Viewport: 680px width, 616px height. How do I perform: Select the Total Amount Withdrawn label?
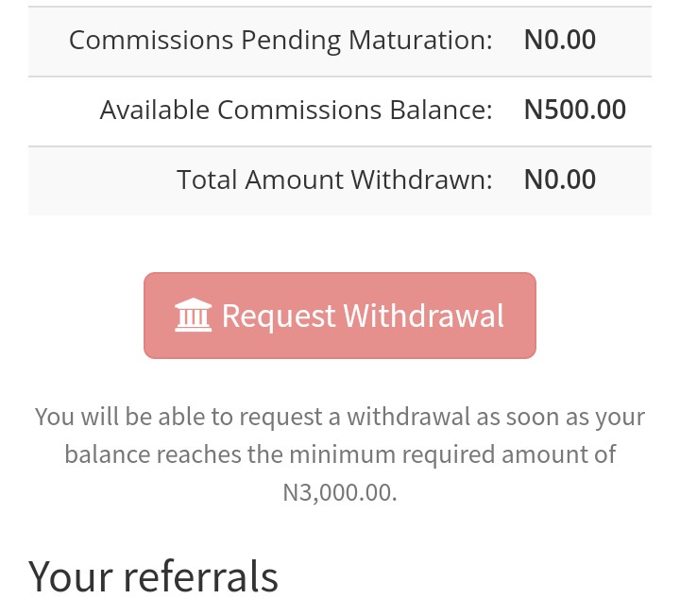point(334,180)
